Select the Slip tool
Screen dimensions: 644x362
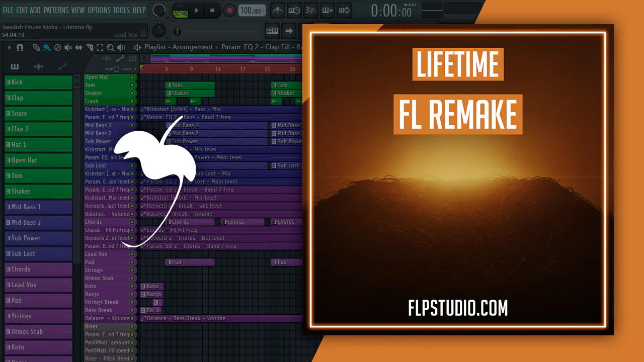[x=78, y=47]
